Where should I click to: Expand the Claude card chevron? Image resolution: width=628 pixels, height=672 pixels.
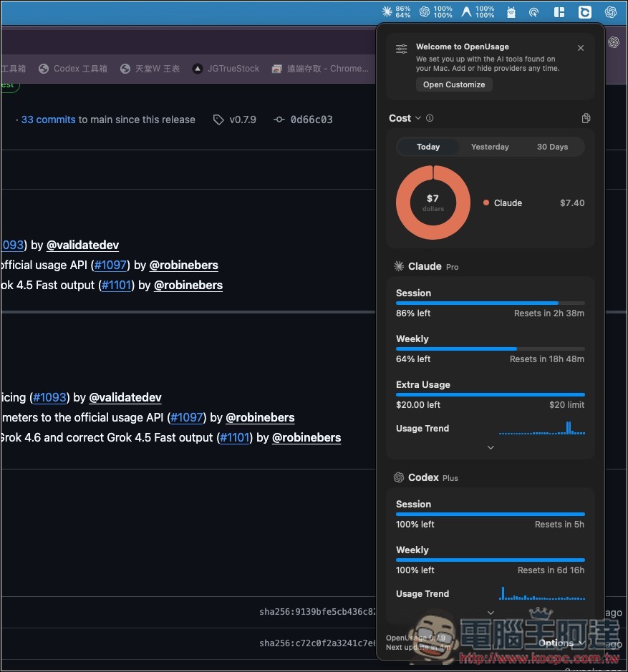[491, 447]
